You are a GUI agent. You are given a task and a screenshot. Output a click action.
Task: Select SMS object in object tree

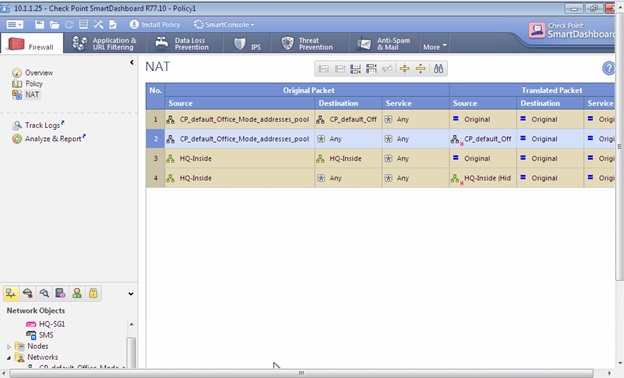(40, 335)
